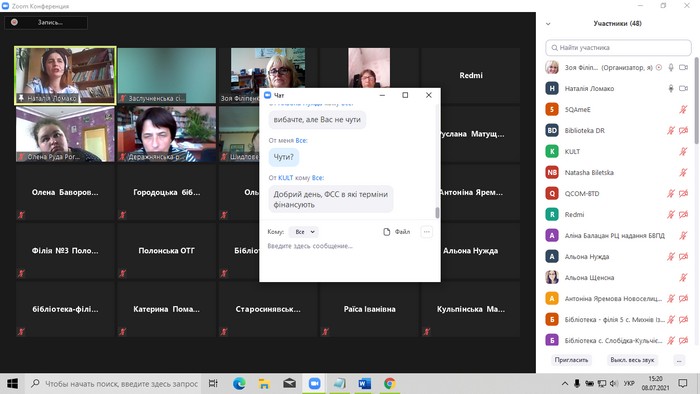Click the participants list scrollbar
Screen dimensions: 700x394
click(696, 100)
